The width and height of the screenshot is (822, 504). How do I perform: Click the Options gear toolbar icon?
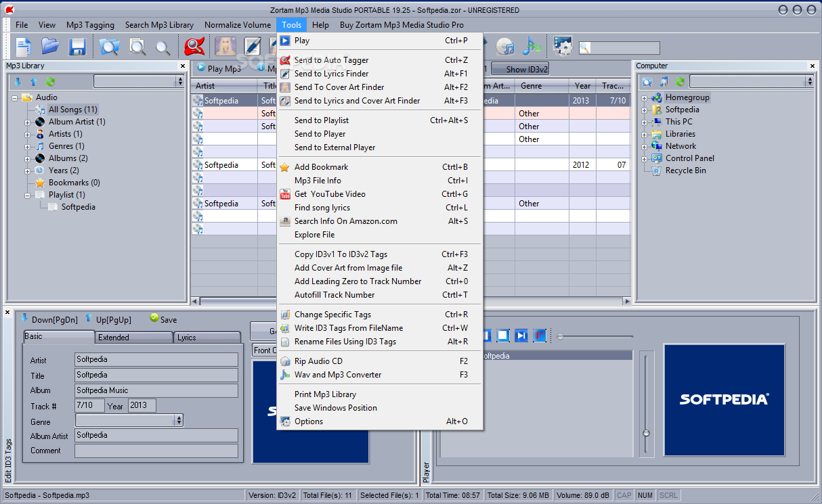(x=563, y=46)
